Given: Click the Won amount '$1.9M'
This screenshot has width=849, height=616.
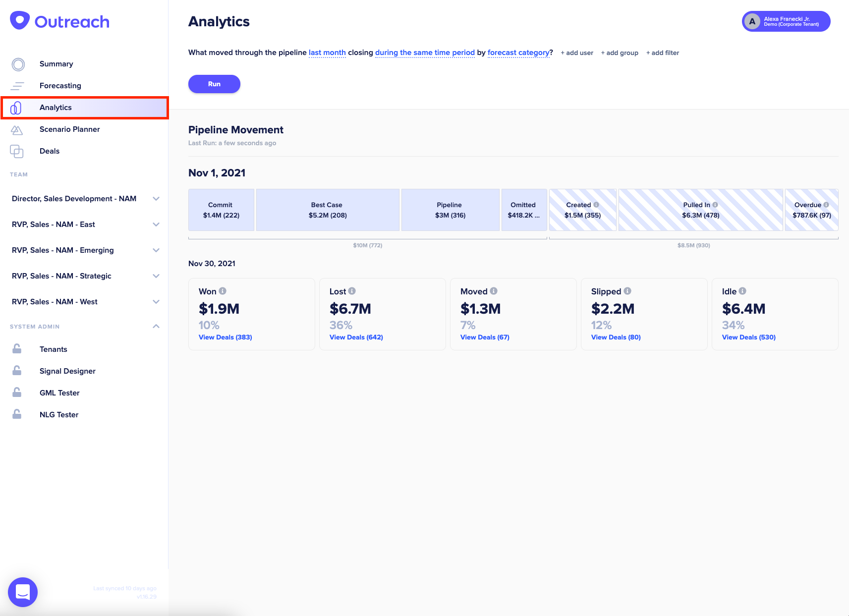Looking at the screenshot, I should [219, 309].
